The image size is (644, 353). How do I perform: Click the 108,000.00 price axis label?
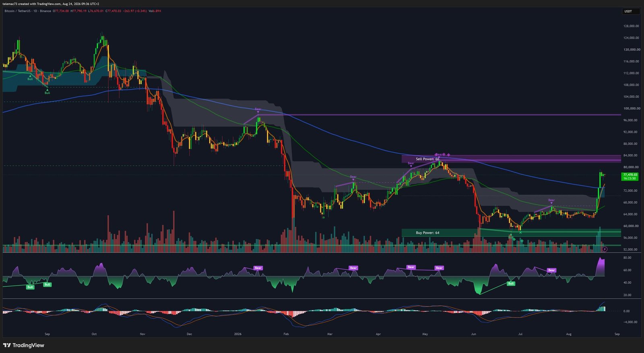pos(631,85)
